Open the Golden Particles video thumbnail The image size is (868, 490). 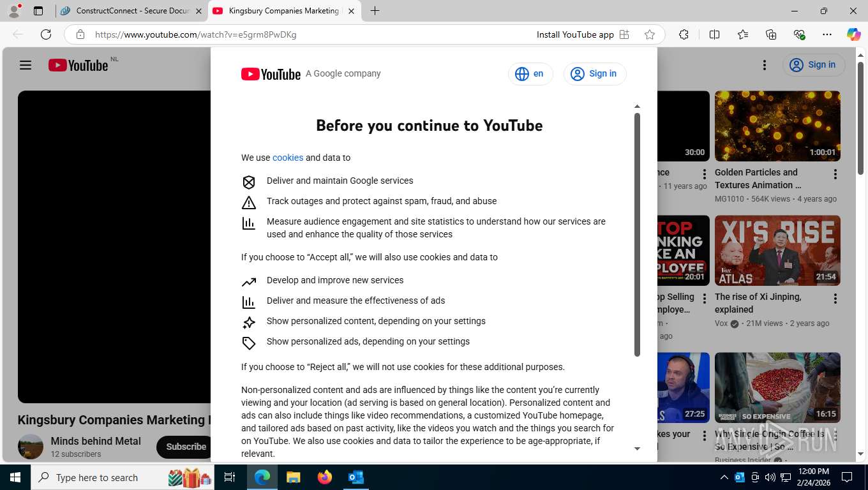click(777, 126)
